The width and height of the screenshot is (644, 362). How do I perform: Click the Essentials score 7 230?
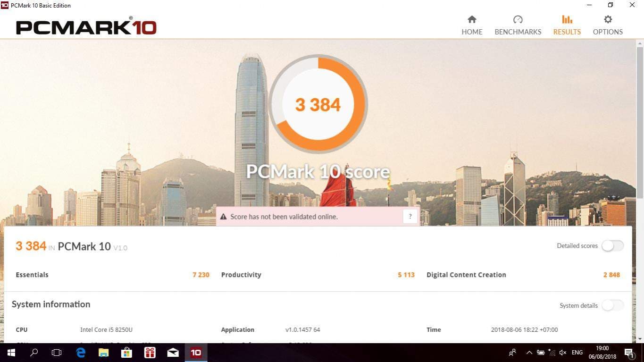pyautogui.click(x=201, y=275)
